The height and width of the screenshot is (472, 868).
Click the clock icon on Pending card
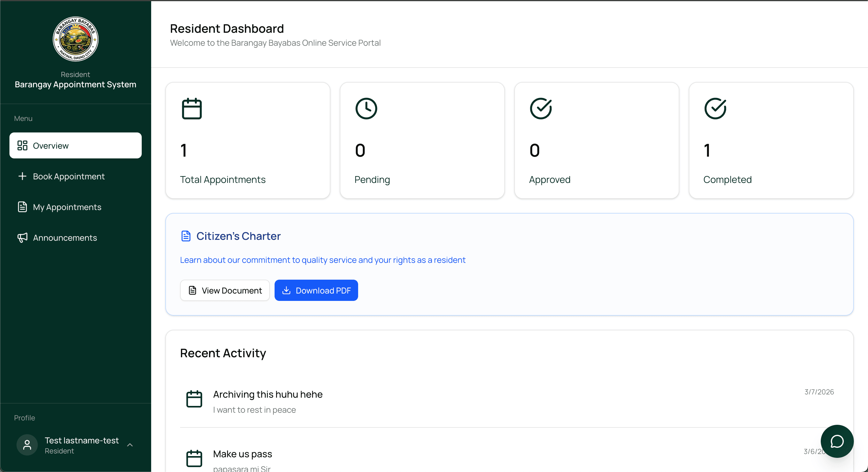click(x=366, y=108)
